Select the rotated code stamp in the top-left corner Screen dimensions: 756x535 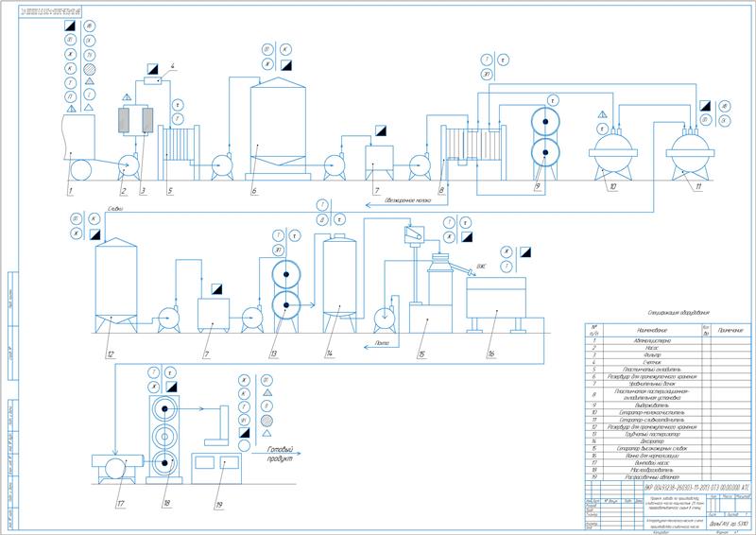[x=51, y=10]
